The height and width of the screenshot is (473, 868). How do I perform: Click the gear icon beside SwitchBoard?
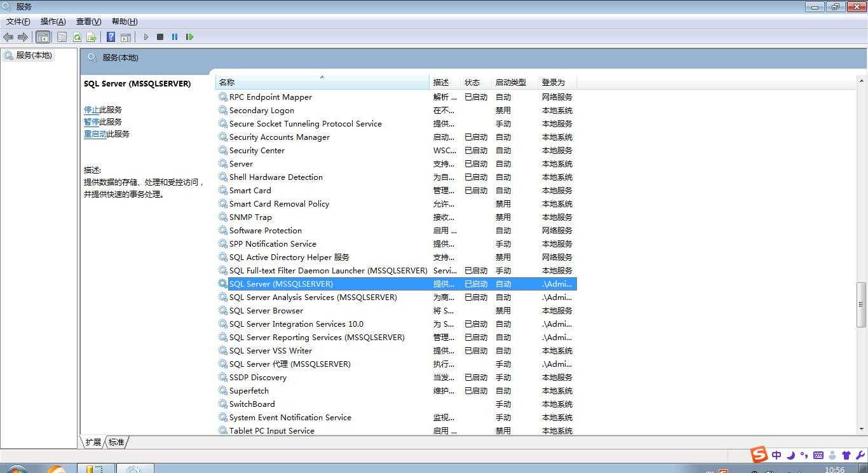pos(223,404)
